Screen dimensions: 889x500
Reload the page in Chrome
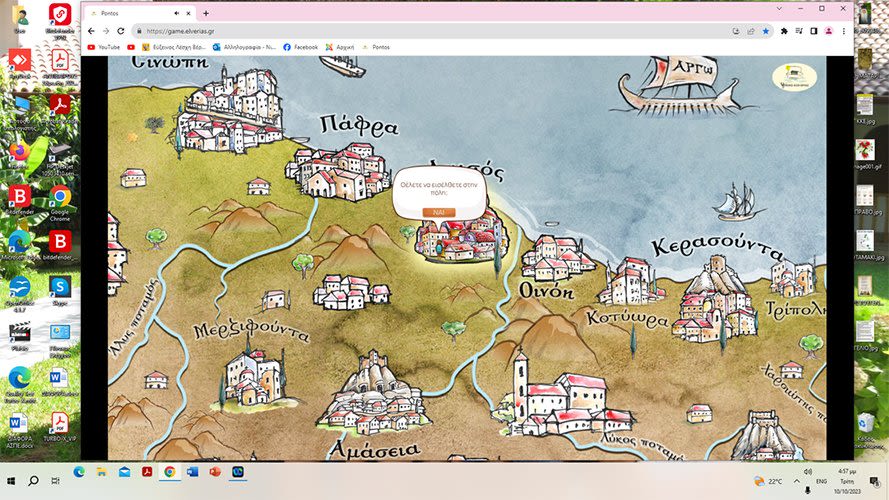[x=121, y=31]
